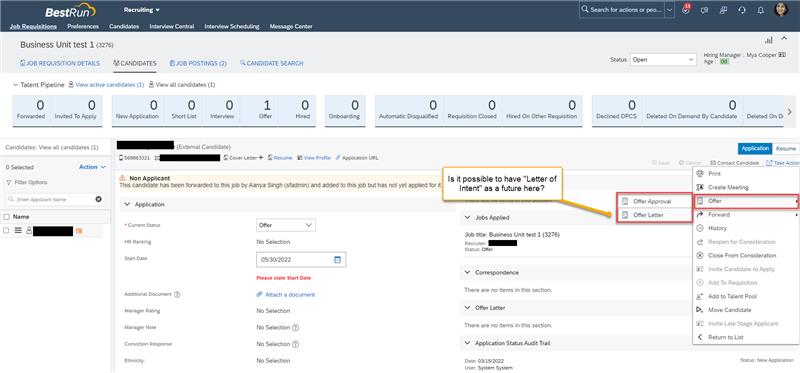
Task: Open the calendar date picker for Start Date
Action: point(337,260)
